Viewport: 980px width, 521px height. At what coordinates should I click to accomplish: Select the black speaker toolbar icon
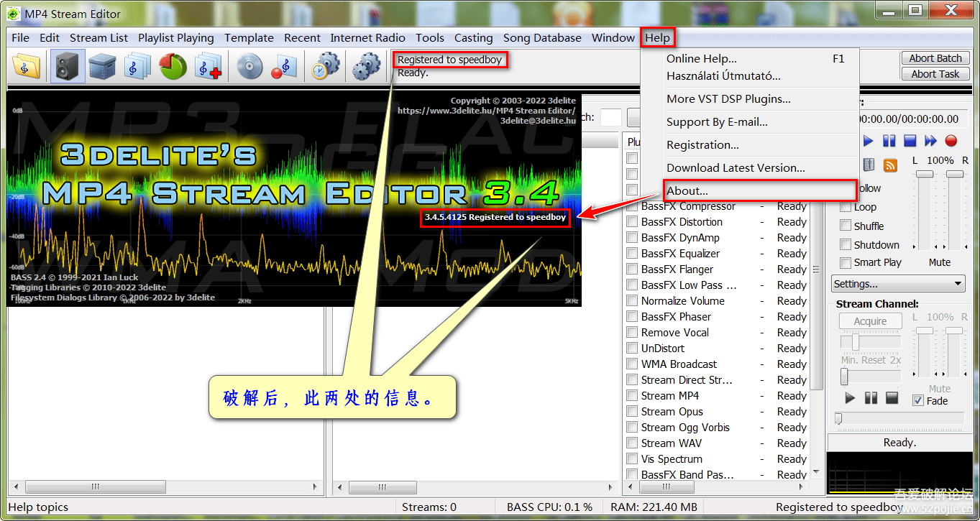click(x=68, y=67)
